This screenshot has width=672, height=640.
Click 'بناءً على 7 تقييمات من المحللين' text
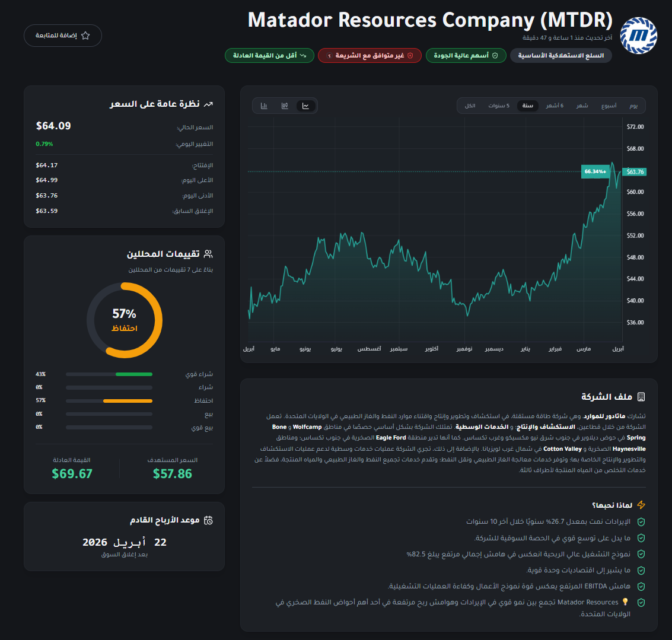coord(171,270)
